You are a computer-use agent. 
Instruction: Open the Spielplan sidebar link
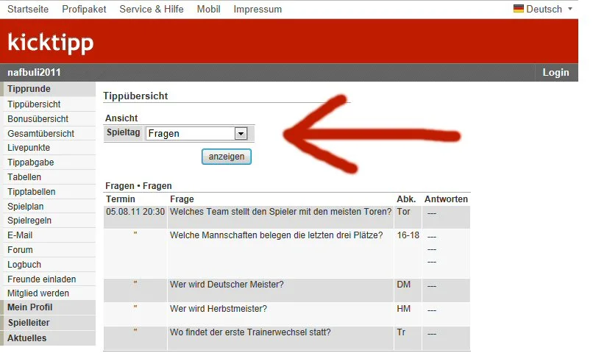(26, 207)
